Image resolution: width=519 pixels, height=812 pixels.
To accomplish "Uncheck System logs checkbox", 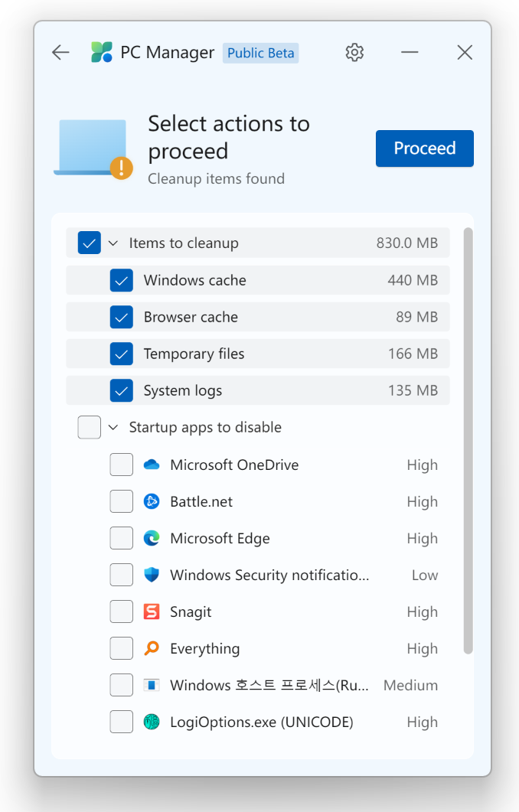I will 121,390.
